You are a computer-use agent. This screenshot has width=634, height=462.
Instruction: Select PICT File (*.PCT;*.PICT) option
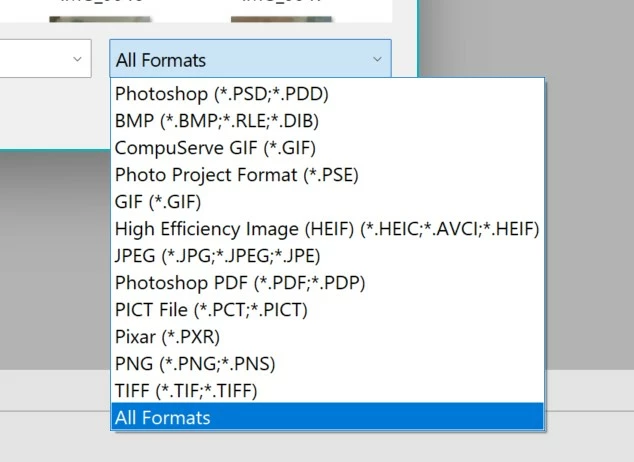[x=328, y=310]
